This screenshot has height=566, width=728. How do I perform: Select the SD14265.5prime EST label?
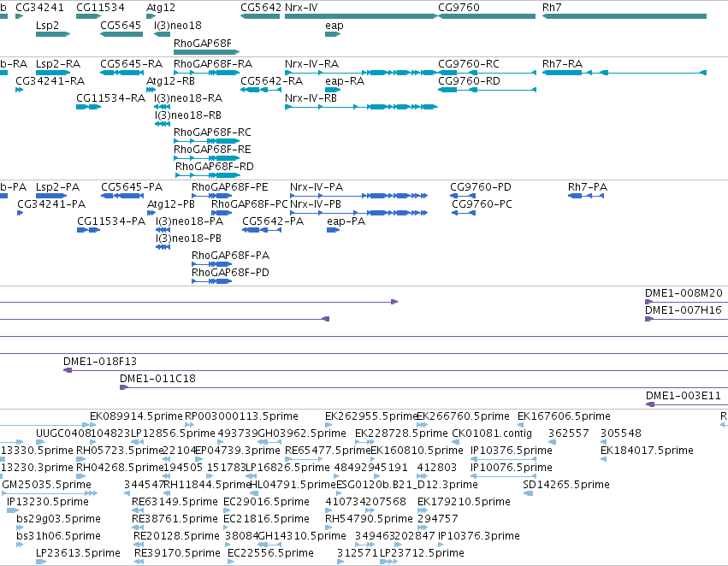click(566, 485)
